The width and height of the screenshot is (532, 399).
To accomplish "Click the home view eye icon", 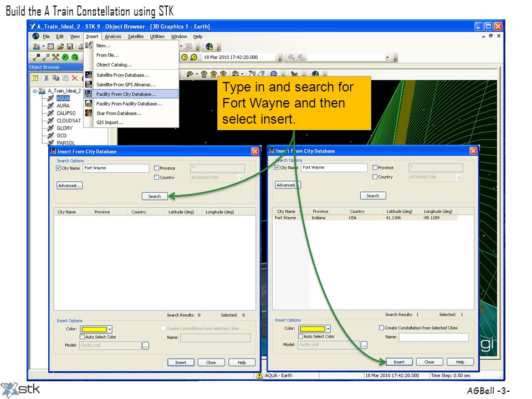I will point(204,74).
